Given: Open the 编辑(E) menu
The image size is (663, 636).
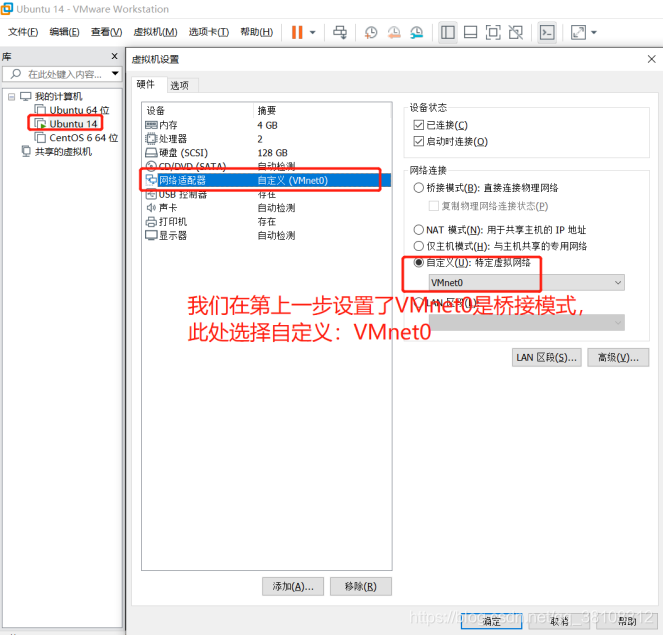Looking at the screenshot, I should (x=64, y=32).
